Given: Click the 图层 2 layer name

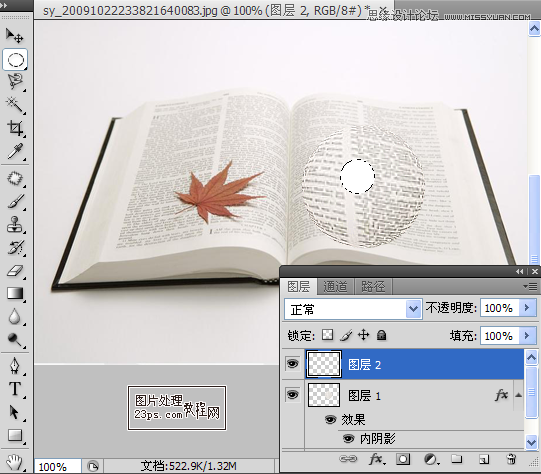Looking at the screenshot, I should click(x=364, y=365).
